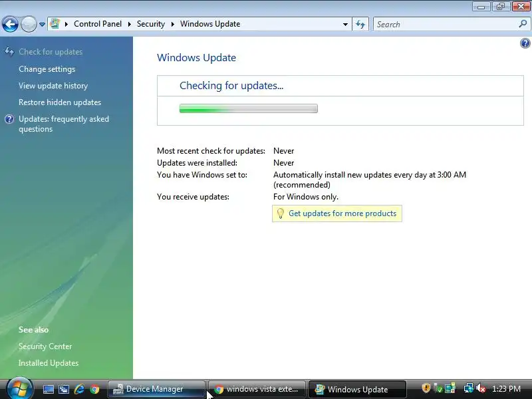Click the Checking for updates... heading
The height and width of the screenshot is (399, 532).
[x=231, y=86]
